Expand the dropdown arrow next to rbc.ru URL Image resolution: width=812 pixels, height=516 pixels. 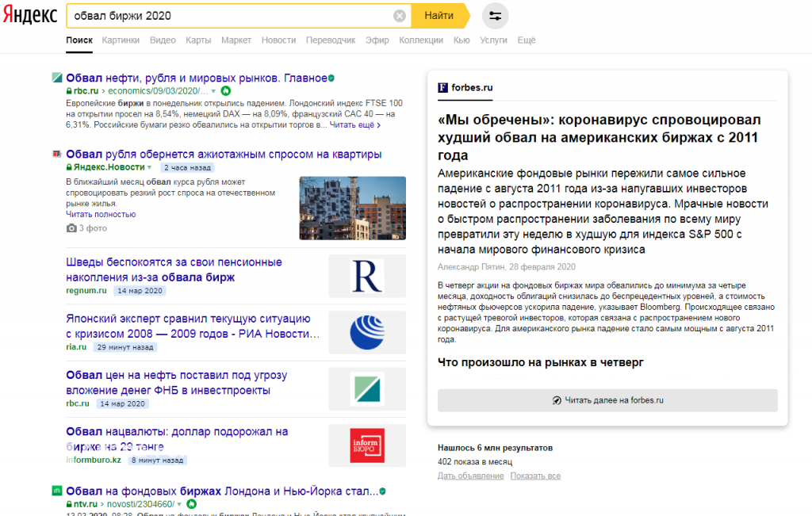pyautogui.click(x=213, y=91)
